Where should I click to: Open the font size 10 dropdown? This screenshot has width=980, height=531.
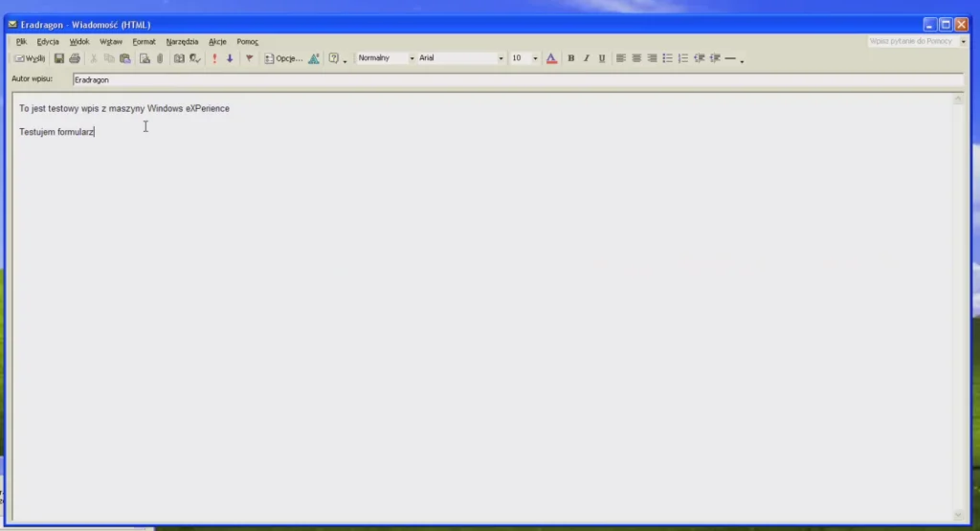pyautogui.click(x=535, y=58)
